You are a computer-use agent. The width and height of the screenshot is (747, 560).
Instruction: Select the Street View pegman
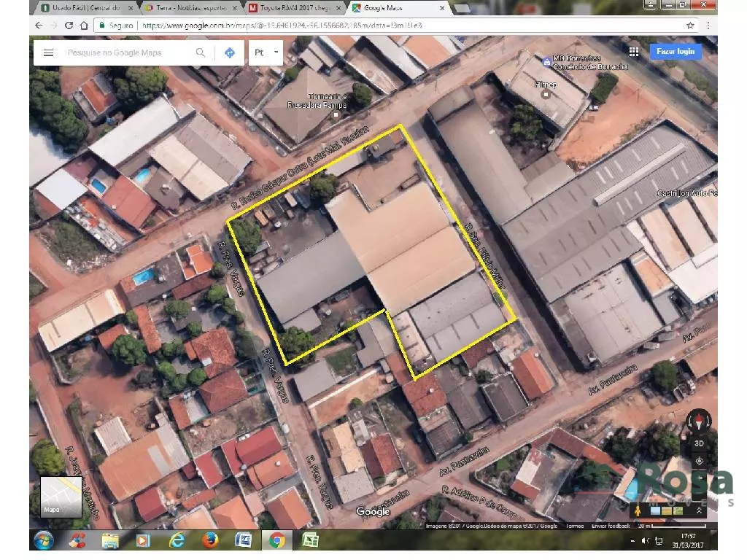coord(637,510)
